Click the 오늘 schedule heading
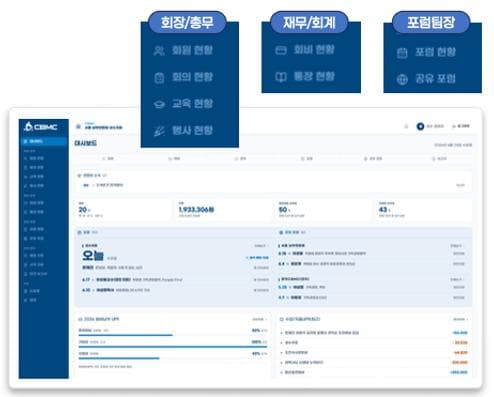 coord(93,256)
